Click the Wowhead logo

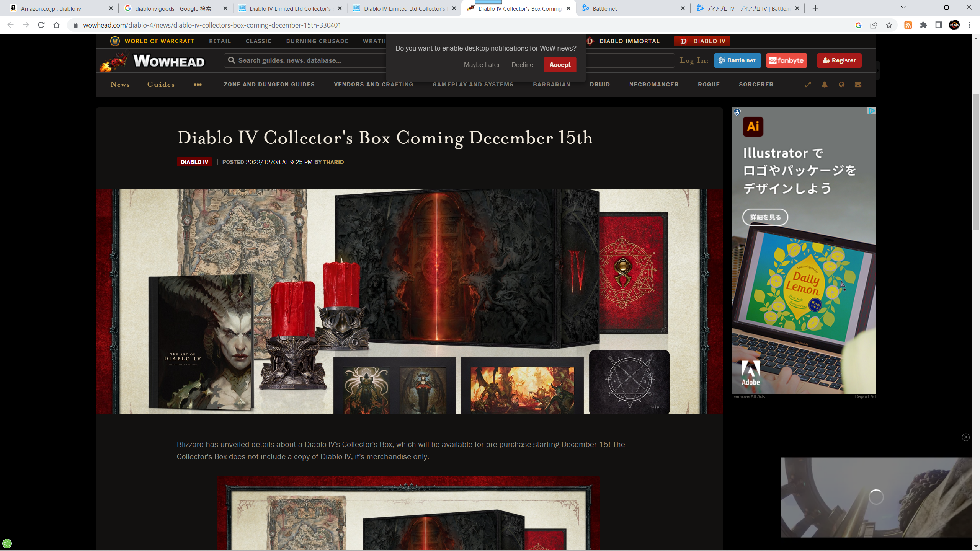click(x=153, y=61)
